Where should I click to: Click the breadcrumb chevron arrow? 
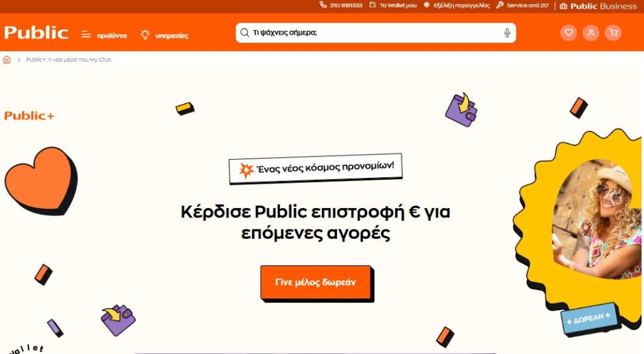19,60
